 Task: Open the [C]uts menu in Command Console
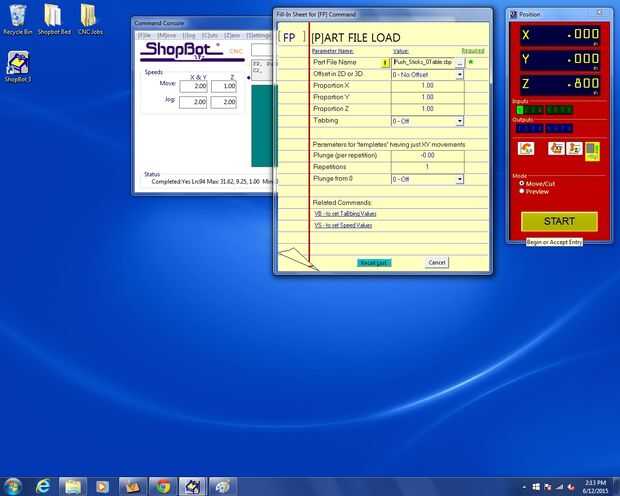[210, 36]
